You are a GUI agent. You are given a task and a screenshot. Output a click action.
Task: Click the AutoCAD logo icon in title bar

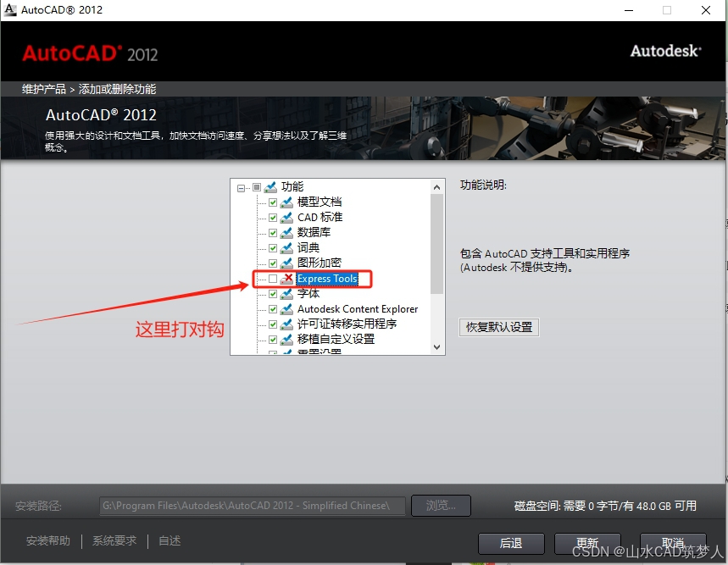(x=10, y=10)
